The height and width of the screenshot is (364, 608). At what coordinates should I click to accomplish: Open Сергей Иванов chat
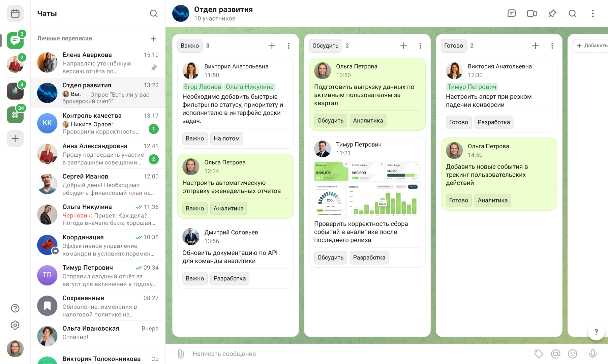[98, 184]
